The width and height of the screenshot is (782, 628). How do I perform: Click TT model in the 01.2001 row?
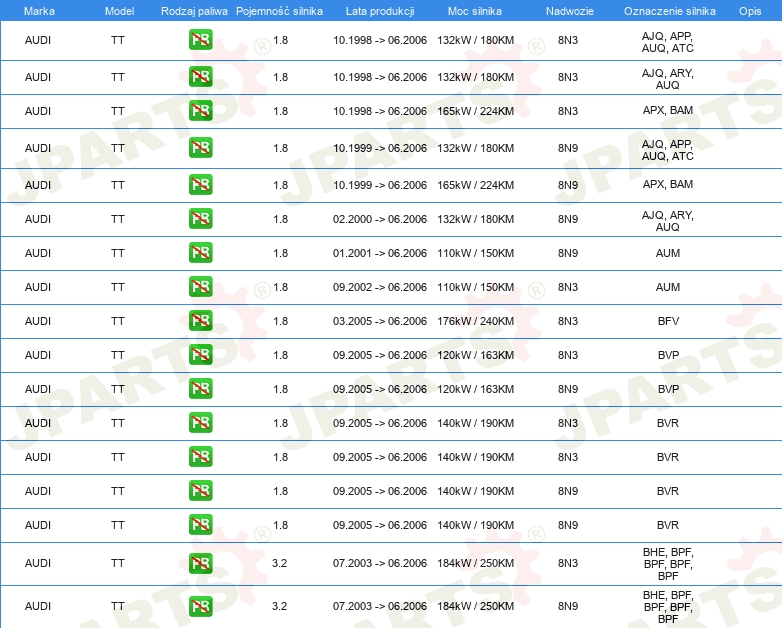click(118, 253)
